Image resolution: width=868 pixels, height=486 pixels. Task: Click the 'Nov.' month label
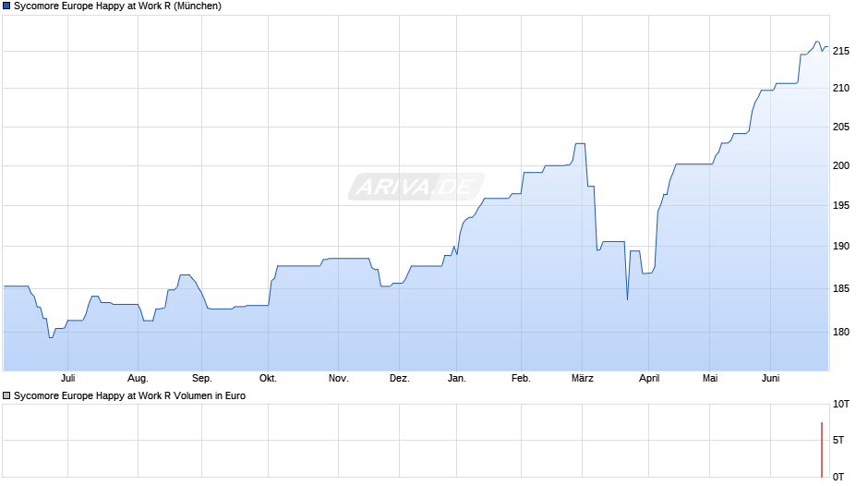click(x=338, y=379)
